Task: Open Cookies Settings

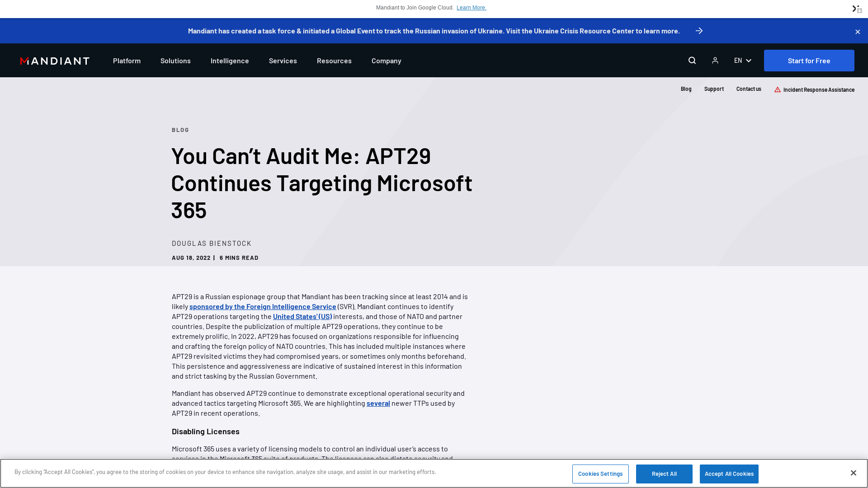Action: tap(600, 474)
